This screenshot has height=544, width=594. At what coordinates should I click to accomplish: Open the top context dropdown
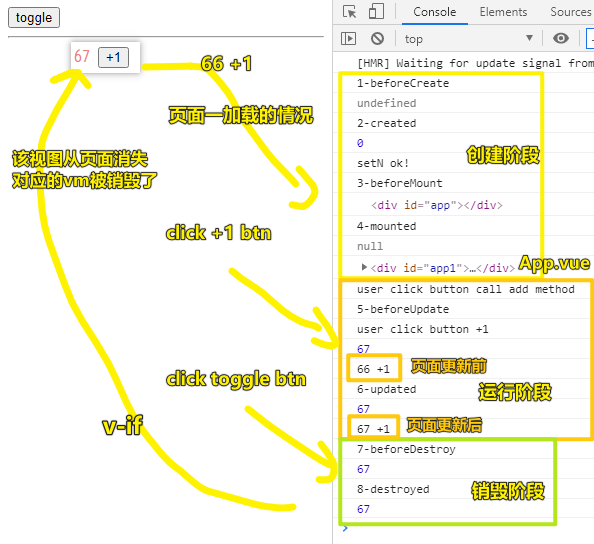point(469,39)
